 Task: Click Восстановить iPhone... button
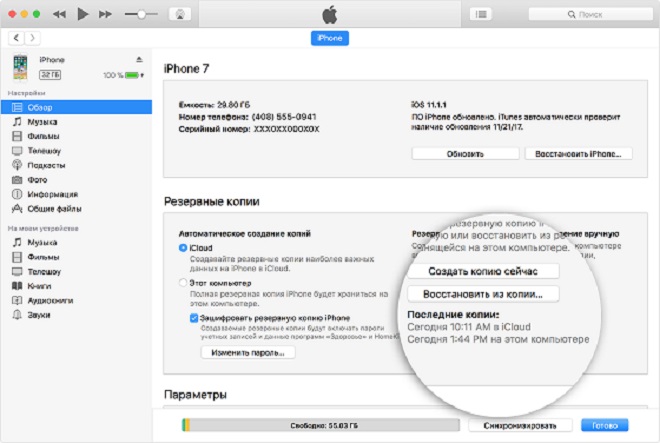point(578,154)
